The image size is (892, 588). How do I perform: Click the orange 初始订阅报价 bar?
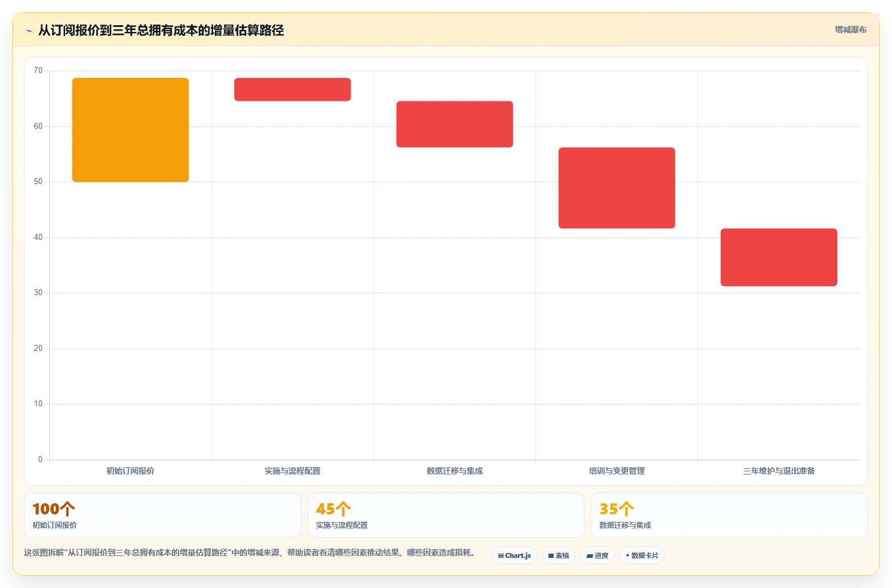[130, 130]
